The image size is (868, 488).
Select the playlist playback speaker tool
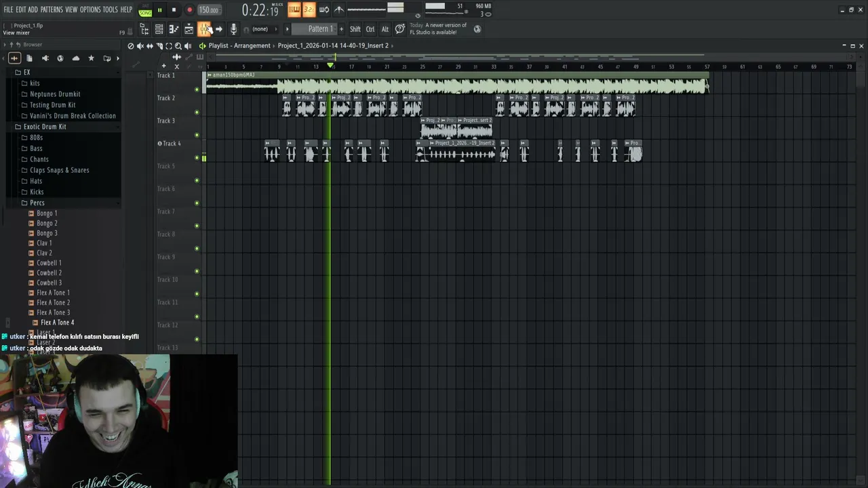(188, 46)
